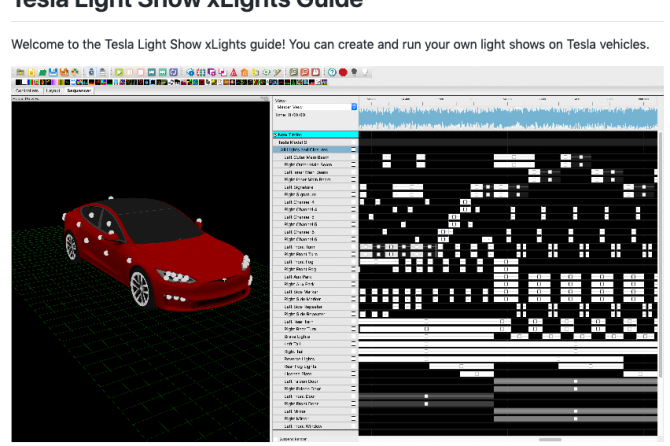Select the Left Channel 5 row
Image resolution: width=670 pixels, height=446 pixels.
point(315,217)
